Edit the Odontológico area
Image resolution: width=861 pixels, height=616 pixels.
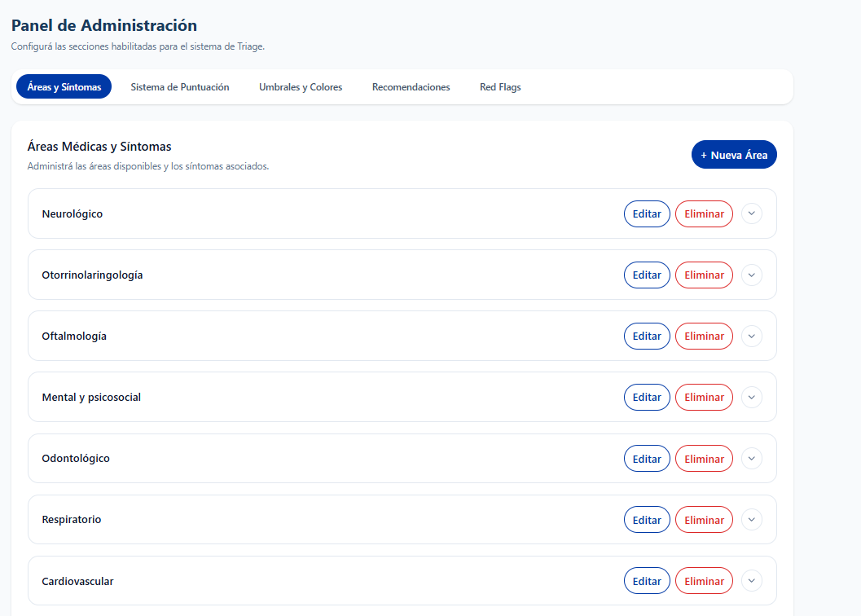[647, 459]
